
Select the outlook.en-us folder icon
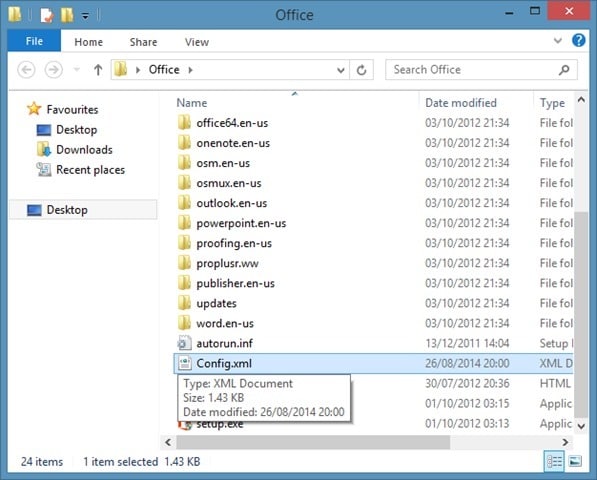pyautogui.click(x=185, y=203)
